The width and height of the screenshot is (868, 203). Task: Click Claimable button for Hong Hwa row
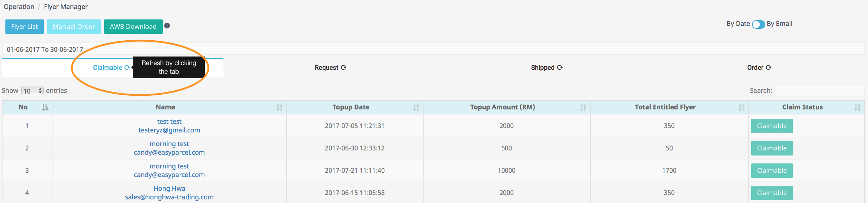click(772, 193)
